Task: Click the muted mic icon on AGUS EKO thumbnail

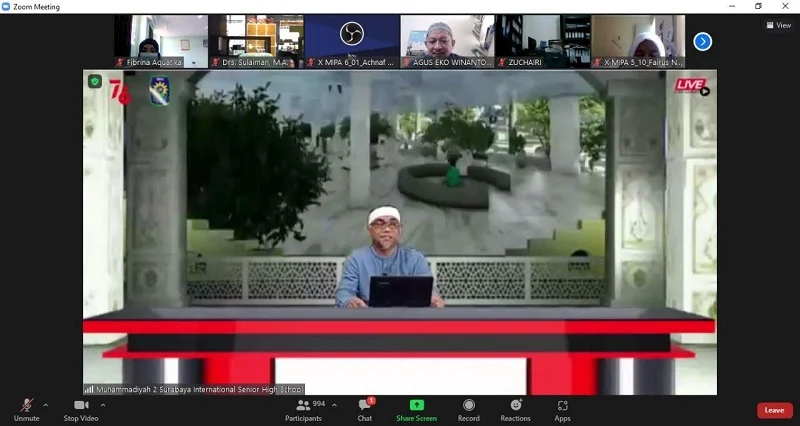Action: pyautogui.click(x=407, y=62)
